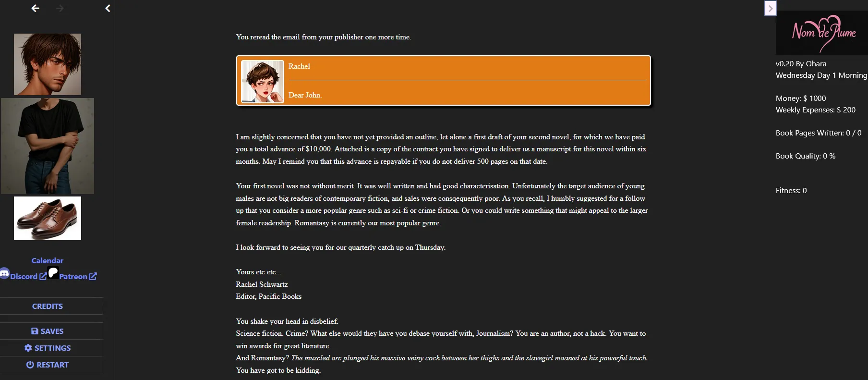Click the Nom de Plume logo

822,33
